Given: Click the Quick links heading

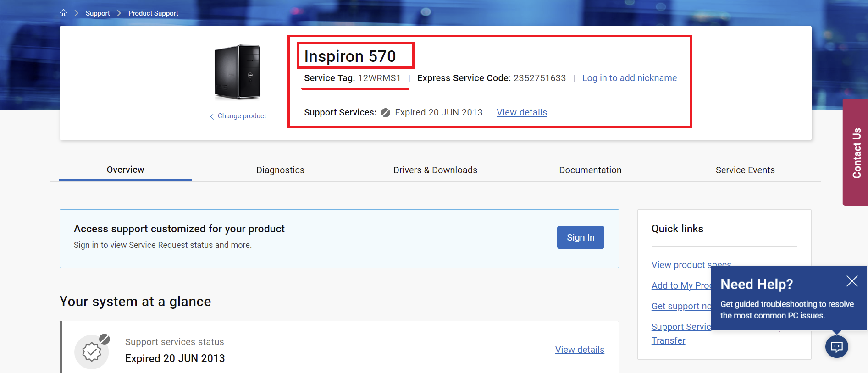Looking at the screenshot, I should click(x=677, y=229).
